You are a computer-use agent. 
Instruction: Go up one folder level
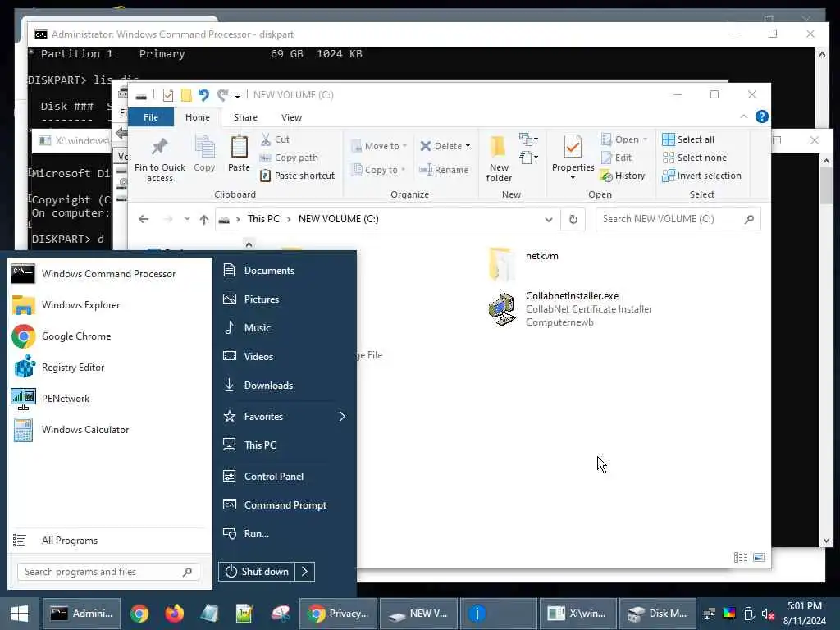click(203, 219)
